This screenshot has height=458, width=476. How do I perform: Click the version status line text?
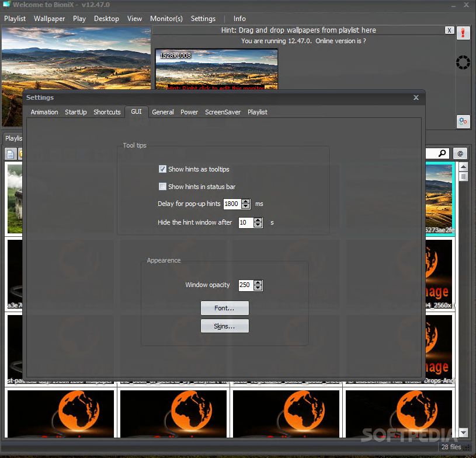coord(304,41)
